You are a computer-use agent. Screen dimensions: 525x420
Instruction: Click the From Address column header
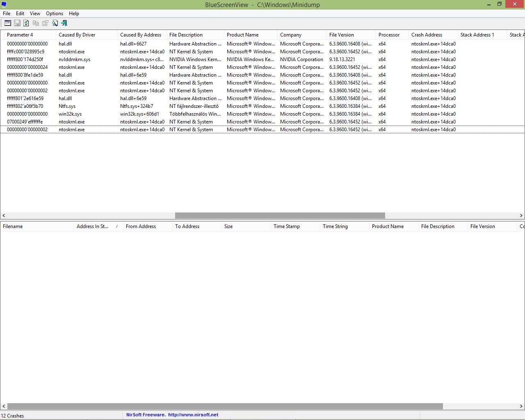click(148, 226)
